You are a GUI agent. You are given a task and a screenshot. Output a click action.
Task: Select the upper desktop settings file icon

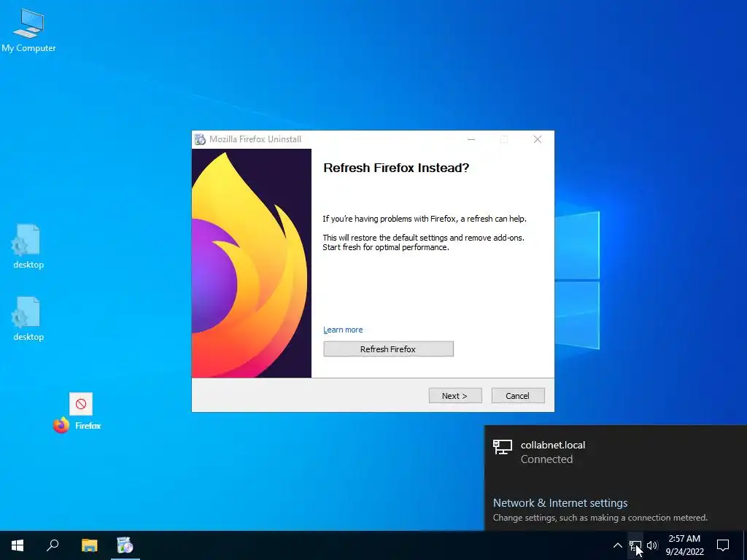pyautogui.click(x=28, y=246)
